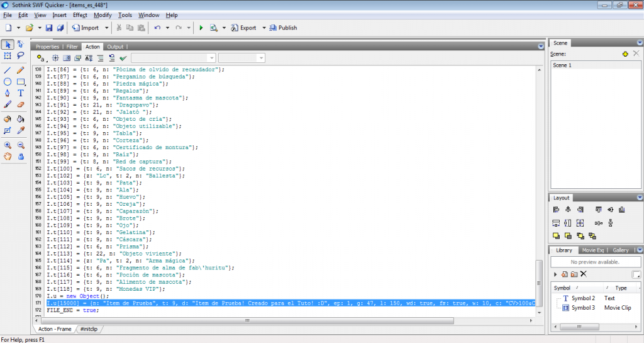Open the Open-file dropdown arrow
This screenshot has width=644, height=343.
tap(40, 28)
